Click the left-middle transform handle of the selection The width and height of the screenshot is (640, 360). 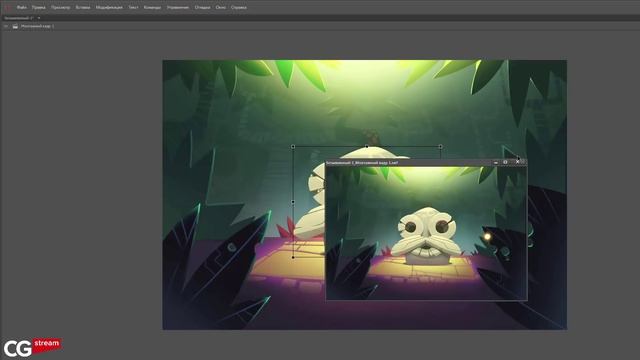click(x=293, y=202)
